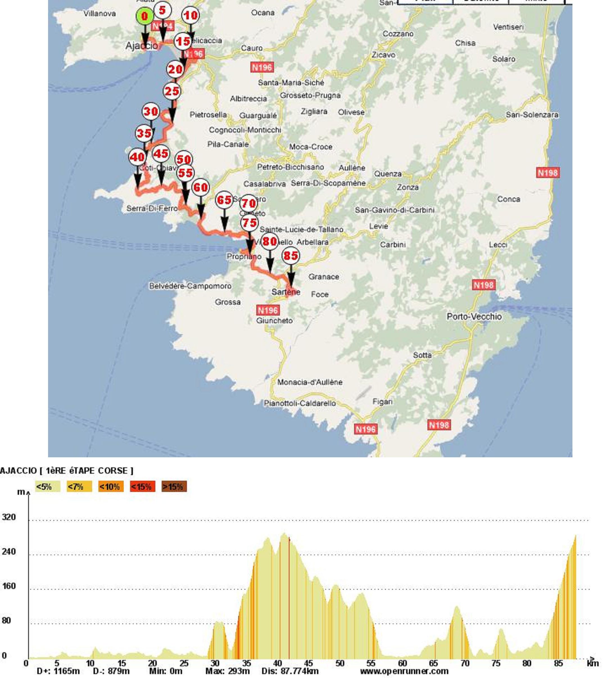Screen dimensions: 616x691
Task: Click the kilometer 25 route marker
Action: 172,91
